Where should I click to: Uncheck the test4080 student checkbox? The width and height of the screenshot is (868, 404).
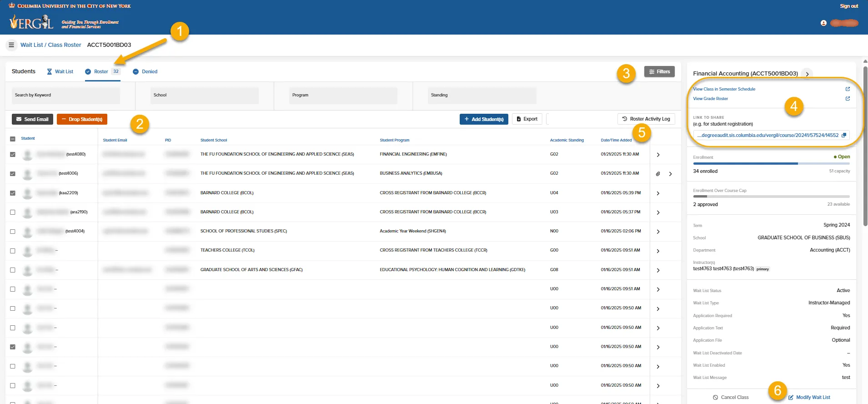coord(13,154)
